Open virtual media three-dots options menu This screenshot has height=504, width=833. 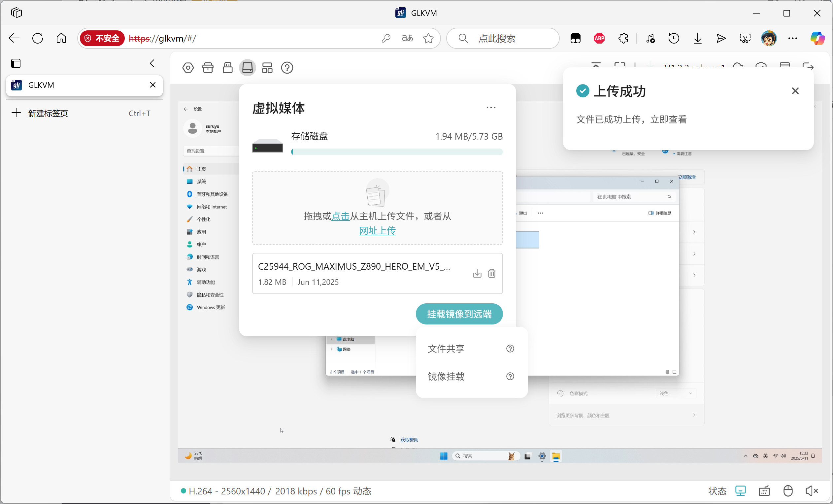click(x=490, y=108)
